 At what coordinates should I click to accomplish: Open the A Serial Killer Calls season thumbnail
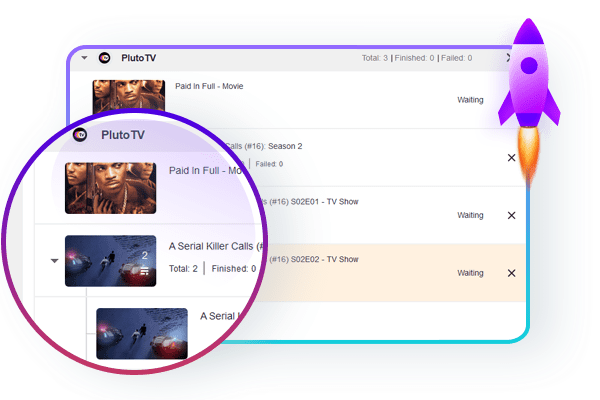111,261
